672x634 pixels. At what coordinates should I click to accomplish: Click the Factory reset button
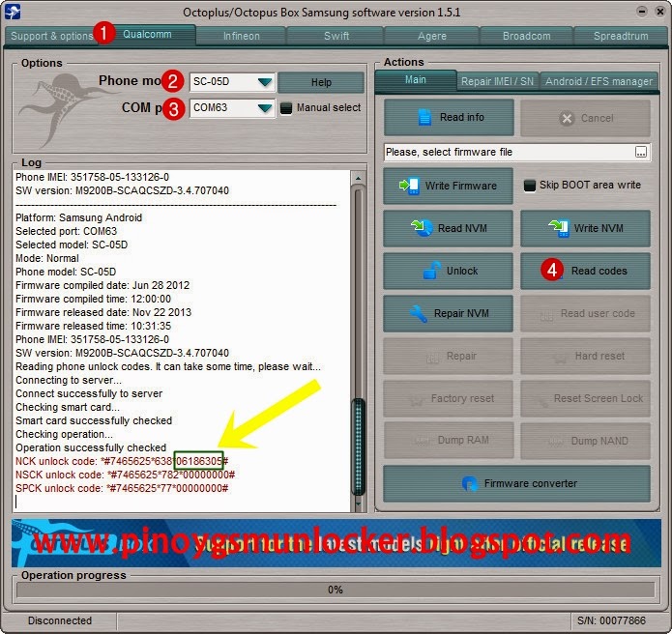point(448,398)
